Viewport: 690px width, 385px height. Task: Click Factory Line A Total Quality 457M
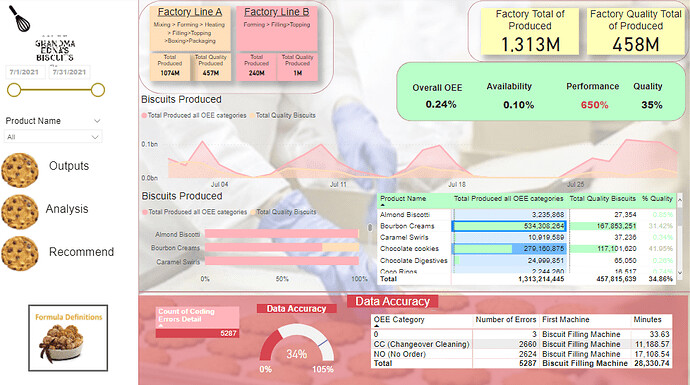211,67
